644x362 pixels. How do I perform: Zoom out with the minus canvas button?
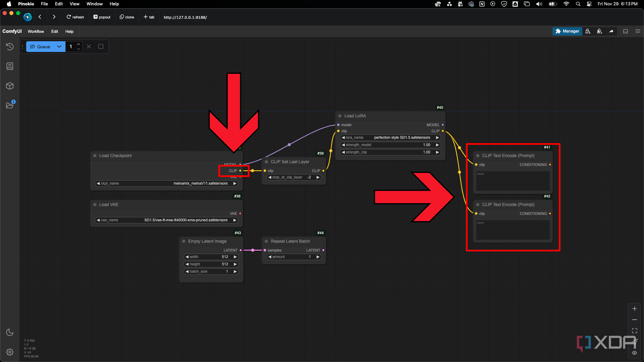point(635,320)
